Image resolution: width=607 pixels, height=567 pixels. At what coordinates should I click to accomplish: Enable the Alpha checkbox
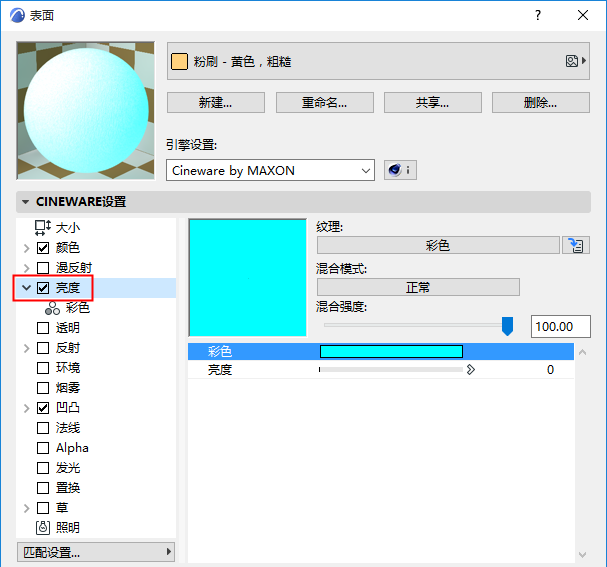43,448
